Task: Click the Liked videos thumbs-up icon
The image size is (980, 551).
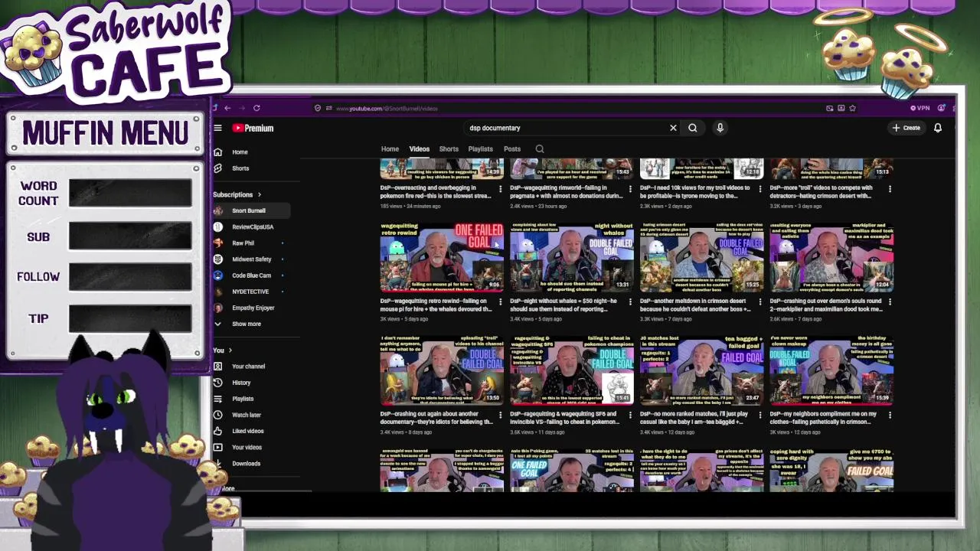Action: coord(218,431)
